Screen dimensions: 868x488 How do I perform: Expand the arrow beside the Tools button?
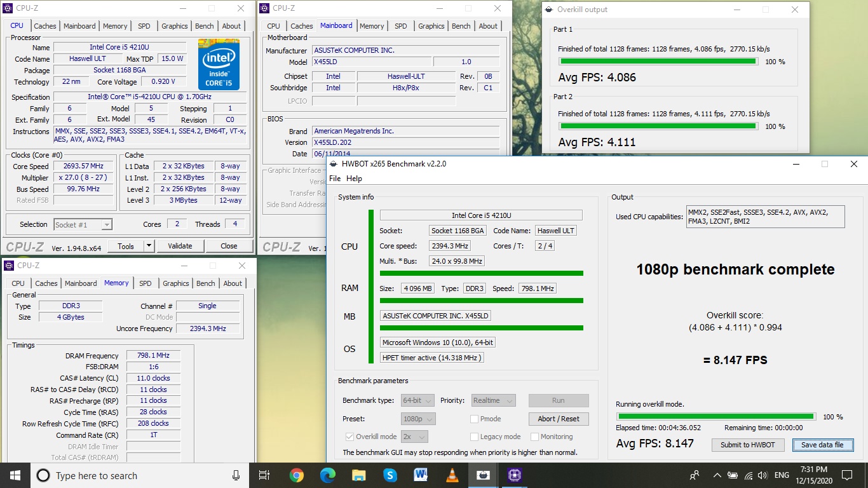coord(149,246)
